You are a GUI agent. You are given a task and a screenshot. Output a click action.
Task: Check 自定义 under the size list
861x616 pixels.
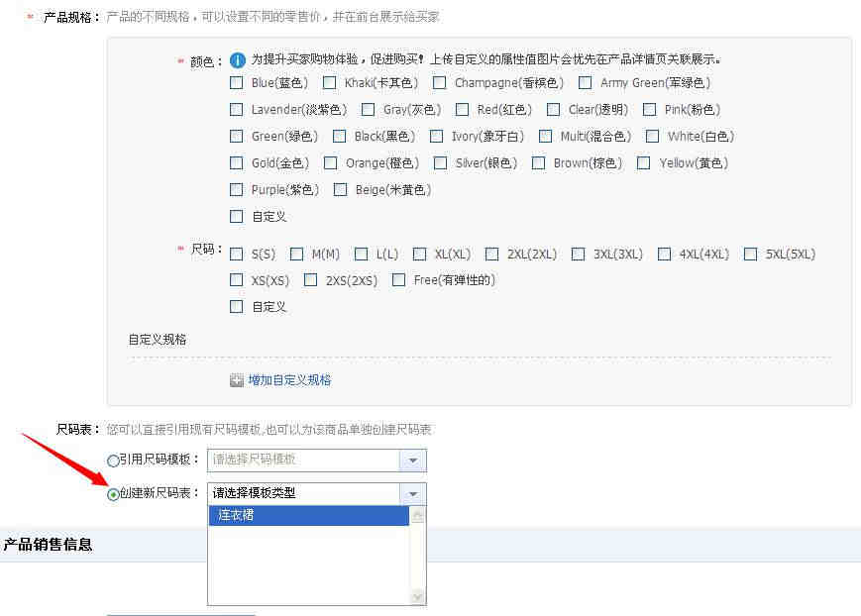point(236,306)
